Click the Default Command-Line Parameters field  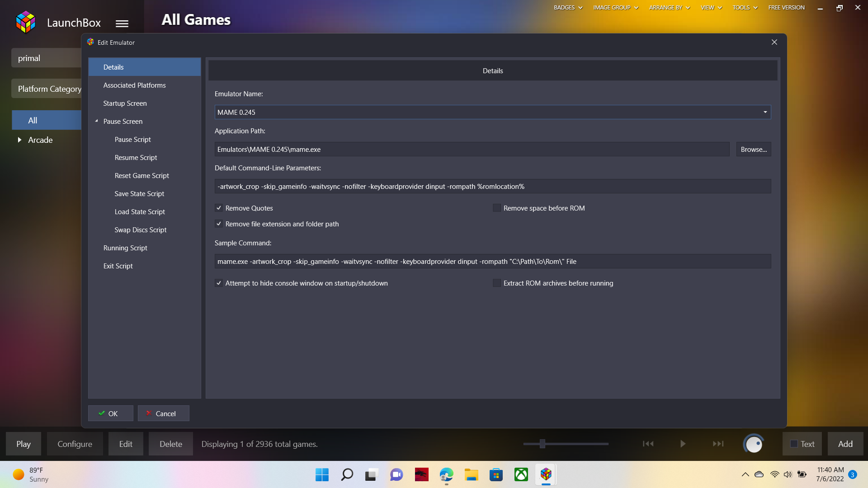(493, 186)
